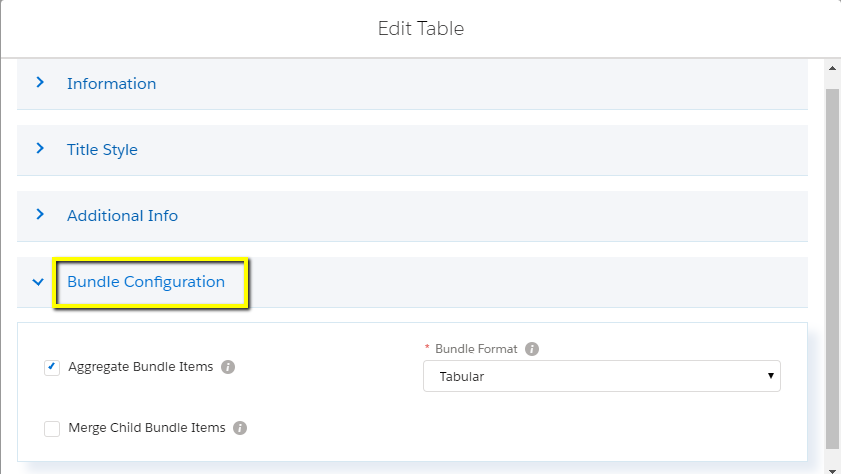Expand the Title Style section chevron

[40, 149]
